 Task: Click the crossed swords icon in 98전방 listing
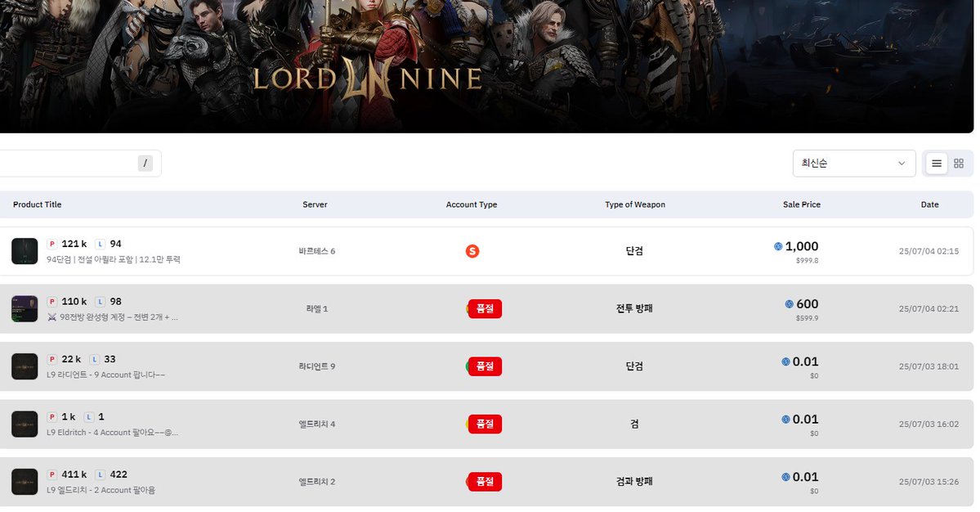click(x=51, y=317)
